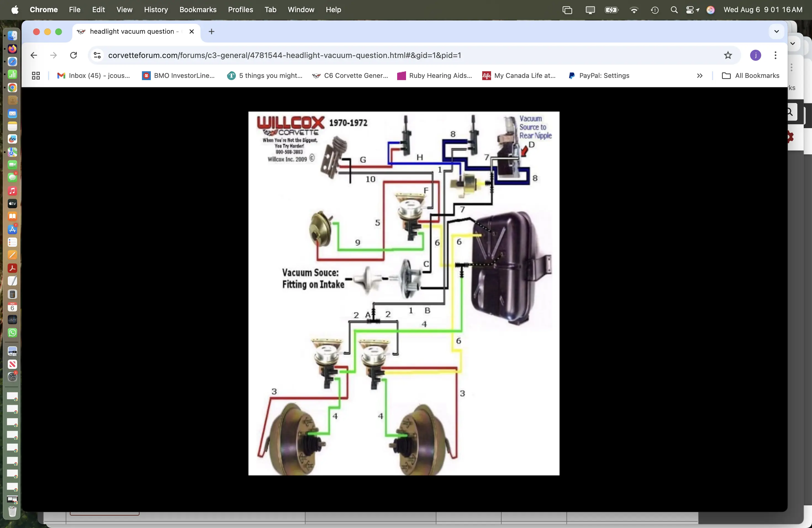
Task: Bookmark the page with the star icon
Action: coord(728,55)
